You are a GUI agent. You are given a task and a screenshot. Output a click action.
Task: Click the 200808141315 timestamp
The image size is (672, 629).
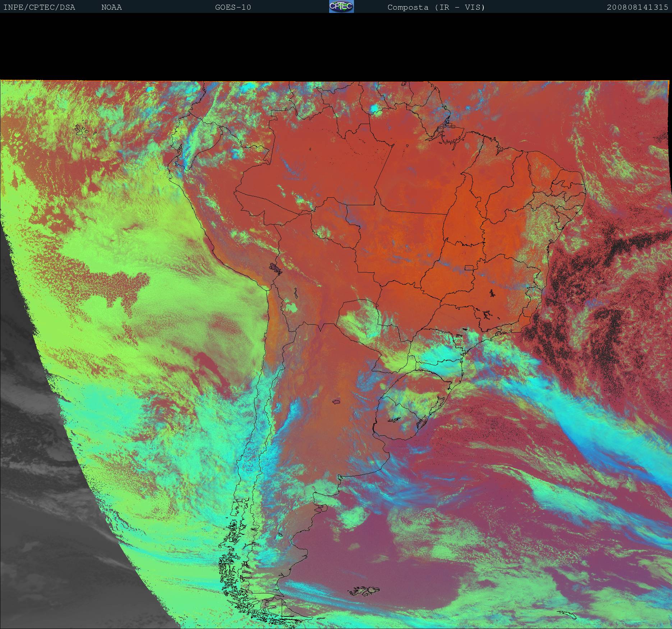coord(637,7)
